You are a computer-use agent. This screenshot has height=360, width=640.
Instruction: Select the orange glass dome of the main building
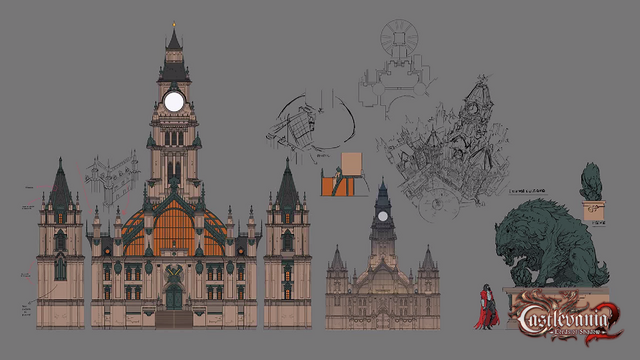174,227
